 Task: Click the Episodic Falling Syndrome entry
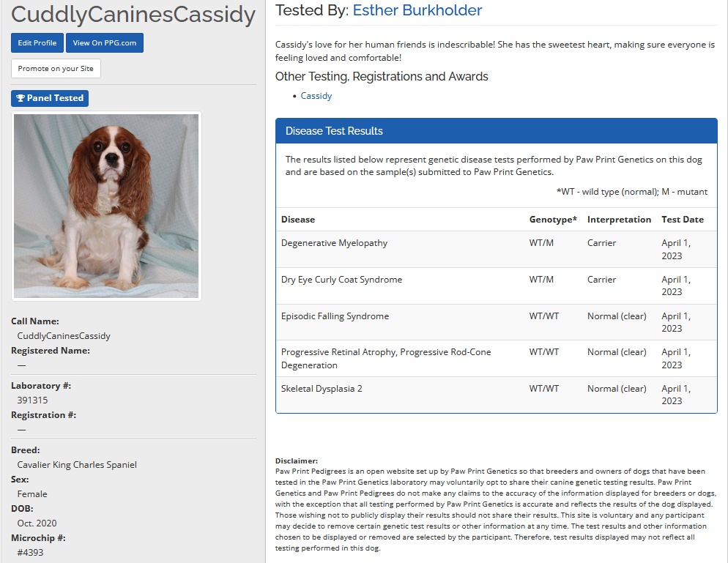335,316
